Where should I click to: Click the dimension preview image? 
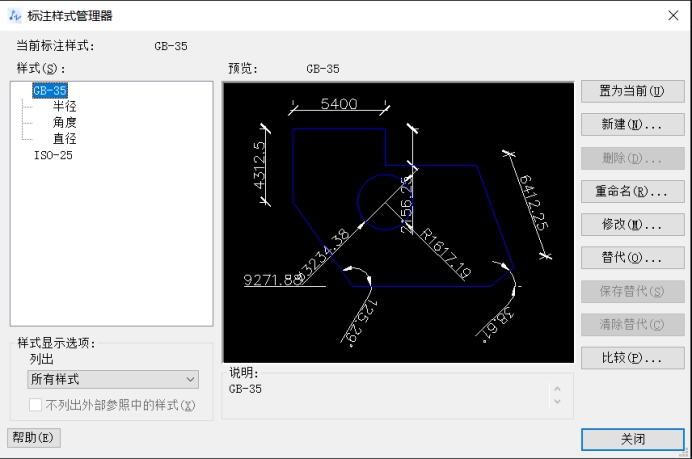coord(397,222)
